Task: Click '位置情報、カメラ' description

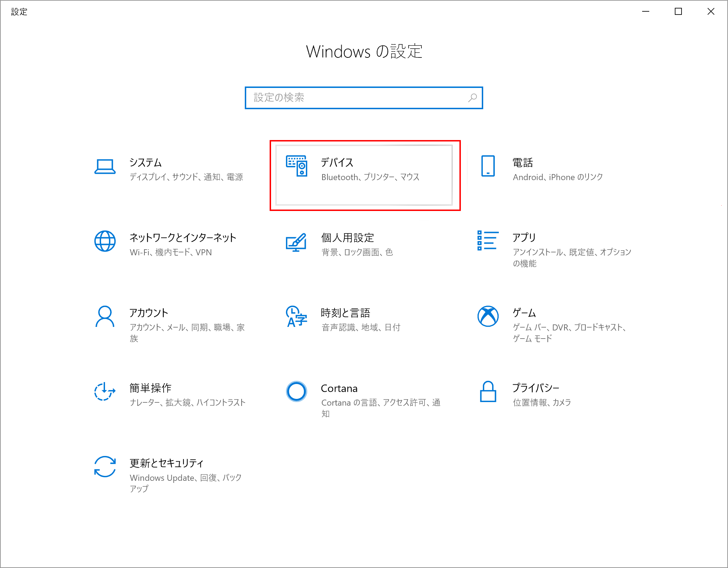Action: click(542, 403)
